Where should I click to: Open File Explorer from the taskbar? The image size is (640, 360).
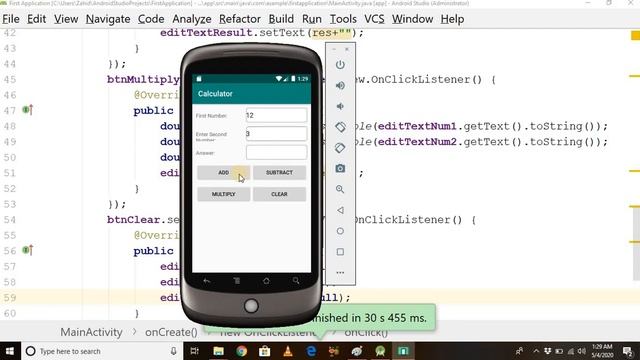pos(218,351)
